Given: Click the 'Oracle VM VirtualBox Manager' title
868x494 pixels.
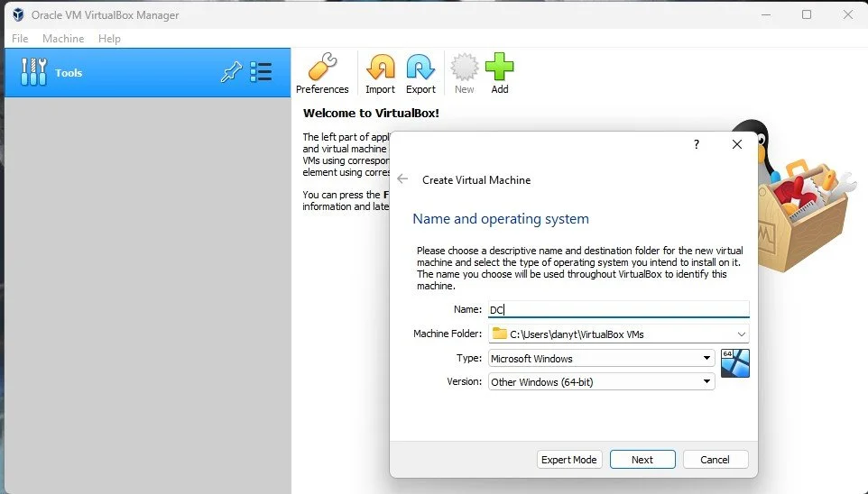Looking at the screenshot, I should click(106, 15).
